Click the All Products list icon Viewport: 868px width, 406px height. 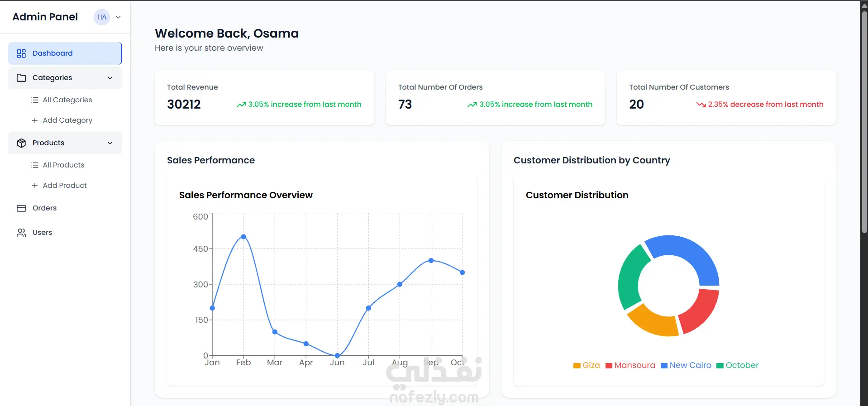35,165
